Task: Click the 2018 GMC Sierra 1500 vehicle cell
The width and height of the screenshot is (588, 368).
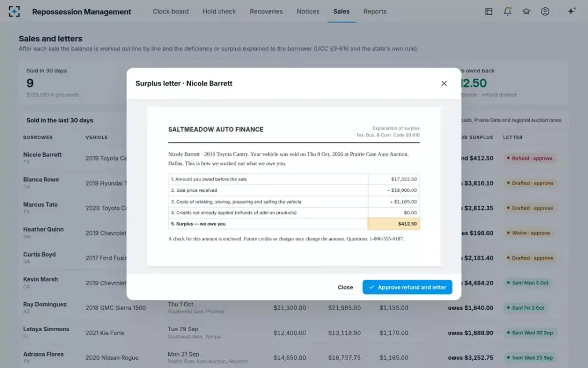Action: [x=116, y=308]
